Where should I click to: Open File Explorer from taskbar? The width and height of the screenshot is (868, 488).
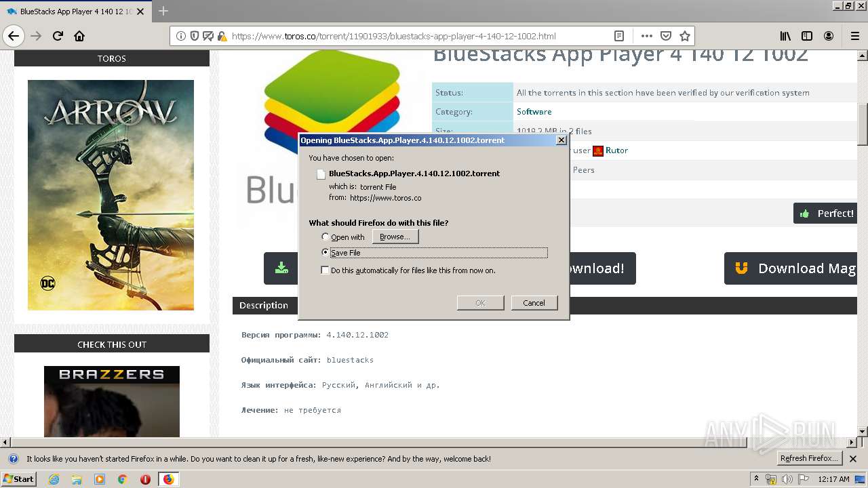77,479
